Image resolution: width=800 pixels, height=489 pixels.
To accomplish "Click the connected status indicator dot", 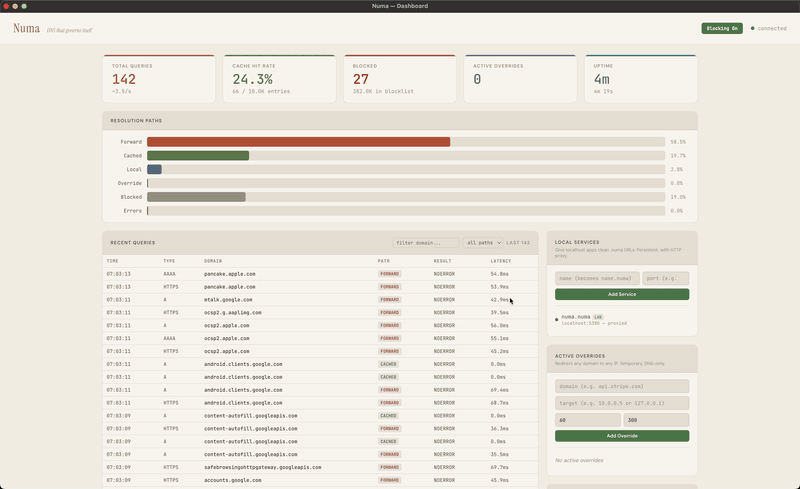I will (x=753, y=28).
